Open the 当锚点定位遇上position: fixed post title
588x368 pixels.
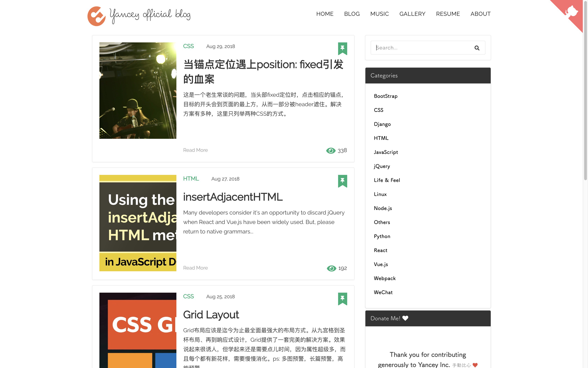click(x=263, y=71)
